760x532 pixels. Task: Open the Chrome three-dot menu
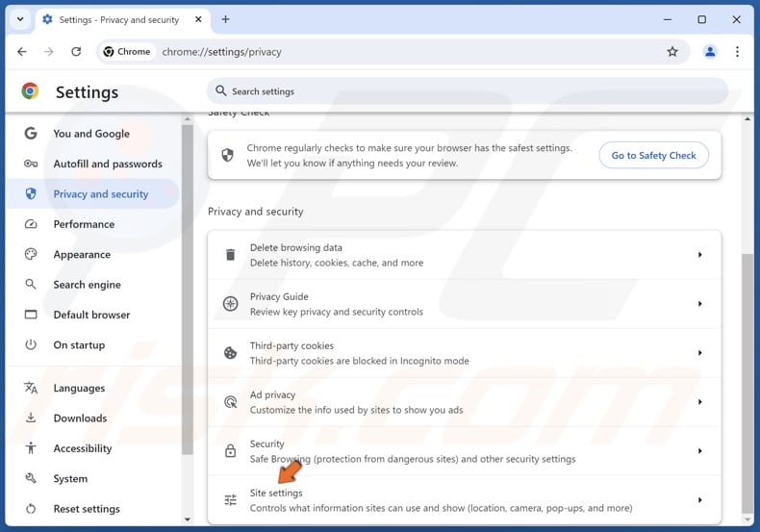click(x=737, y=52)
